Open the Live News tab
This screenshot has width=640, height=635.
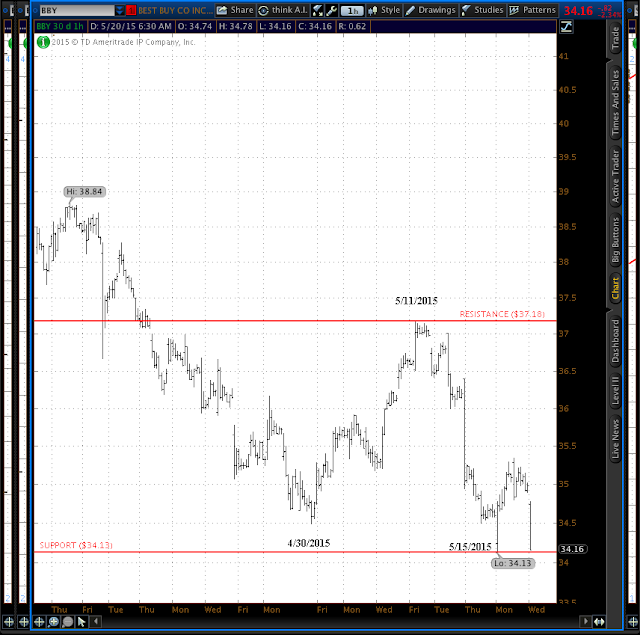click(x=615, y=439)
